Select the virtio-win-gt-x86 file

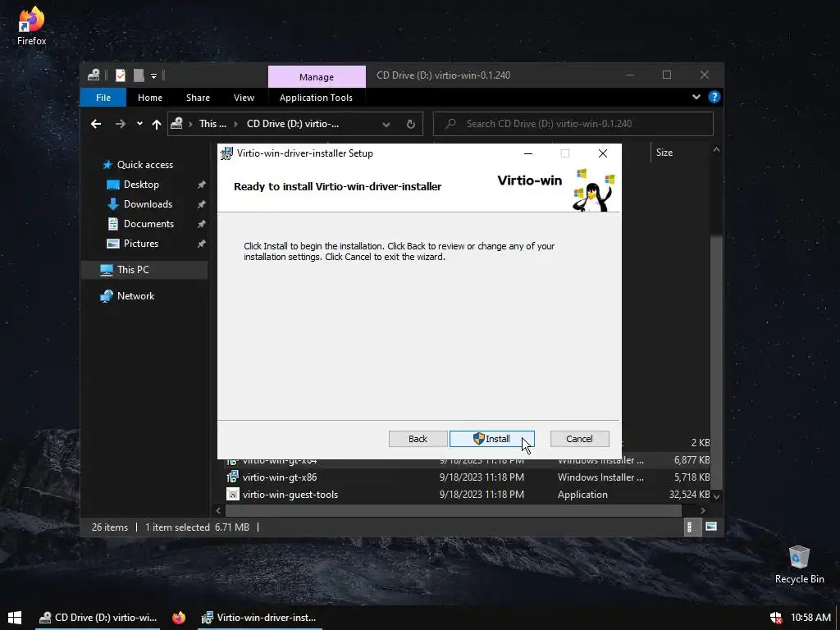(x=280, y=477)
